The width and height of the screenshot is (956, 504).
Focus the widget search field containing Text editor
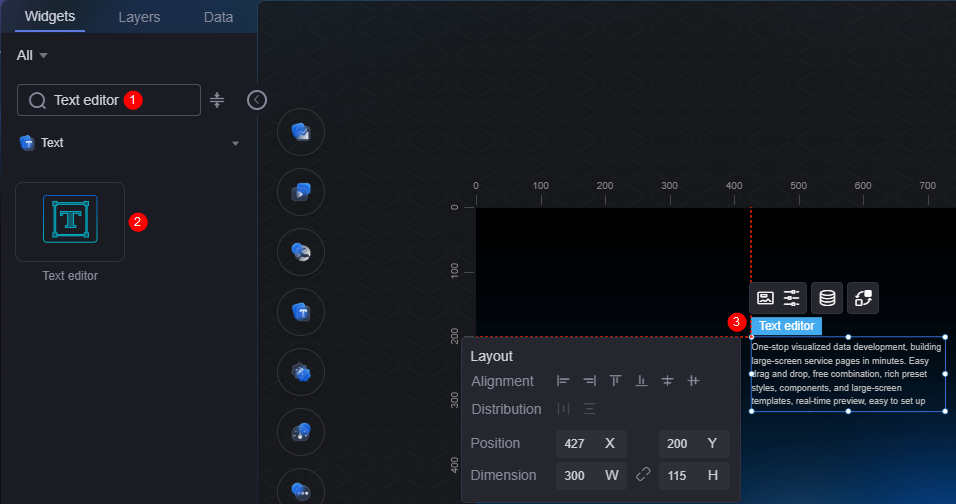point(109,100)
